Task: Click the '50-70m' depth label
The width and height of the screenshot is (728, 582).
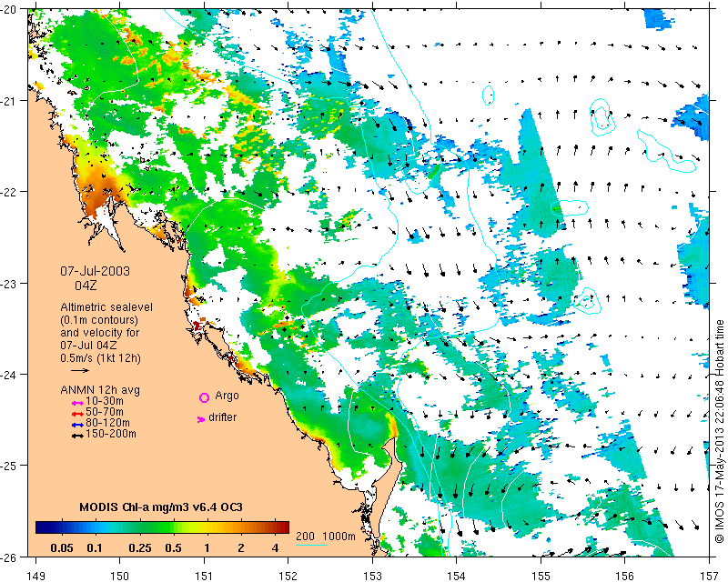Action: [105, 412]
